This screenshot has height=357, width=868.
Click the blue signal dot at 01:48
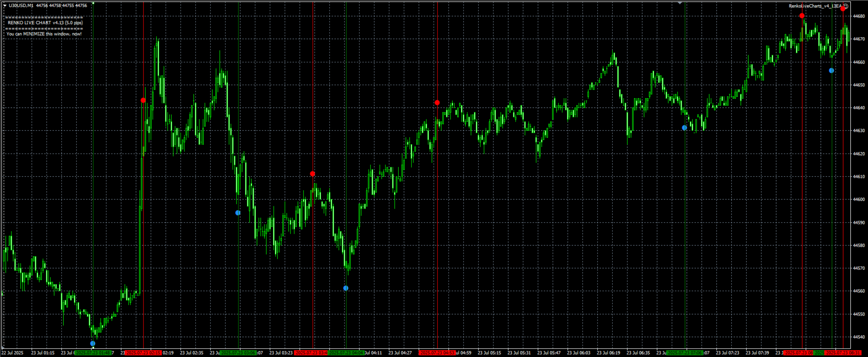93,343
